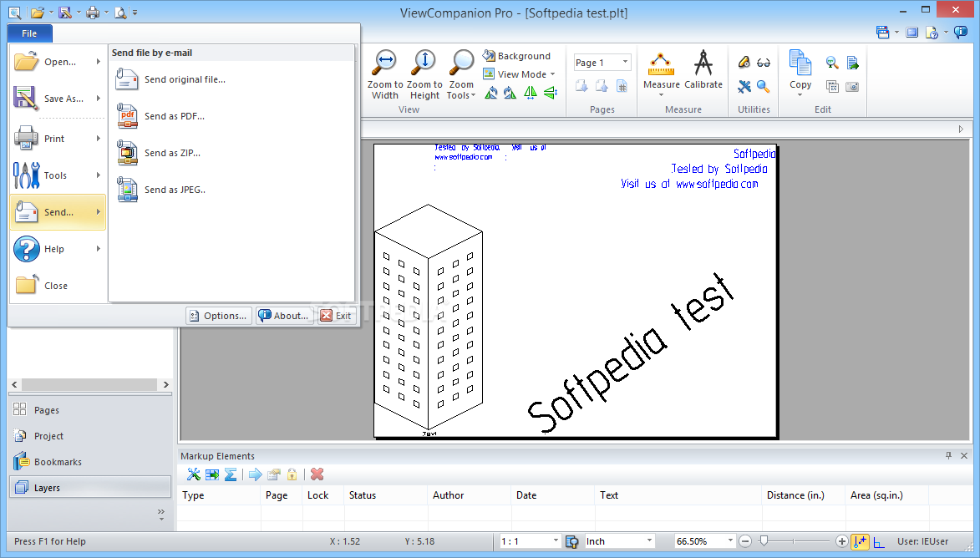Pin the Markup Elements panel
Viewport: 980px width, 558px height.
[948, 455]
